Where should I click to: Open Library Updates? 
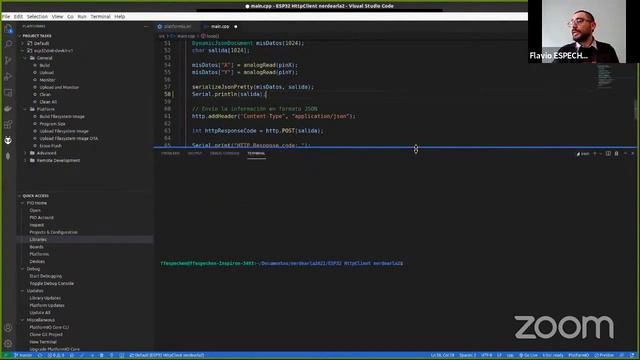45,298
